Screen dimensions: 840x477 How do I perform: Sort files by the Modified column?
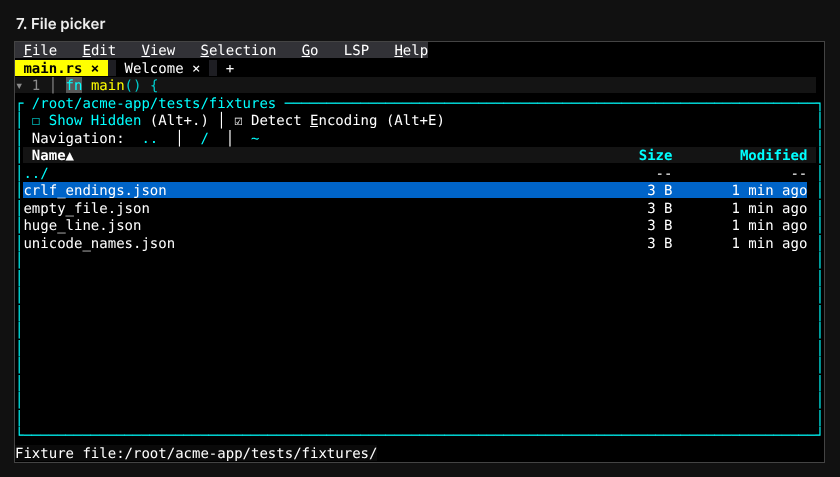coord(773,155)
